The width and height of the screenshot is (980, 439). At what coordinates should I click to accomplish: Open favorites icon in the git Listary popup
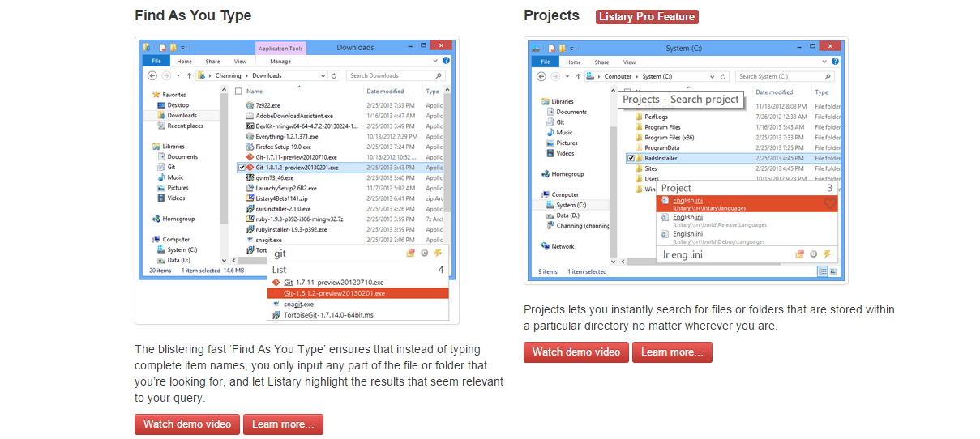click(411, 254)
